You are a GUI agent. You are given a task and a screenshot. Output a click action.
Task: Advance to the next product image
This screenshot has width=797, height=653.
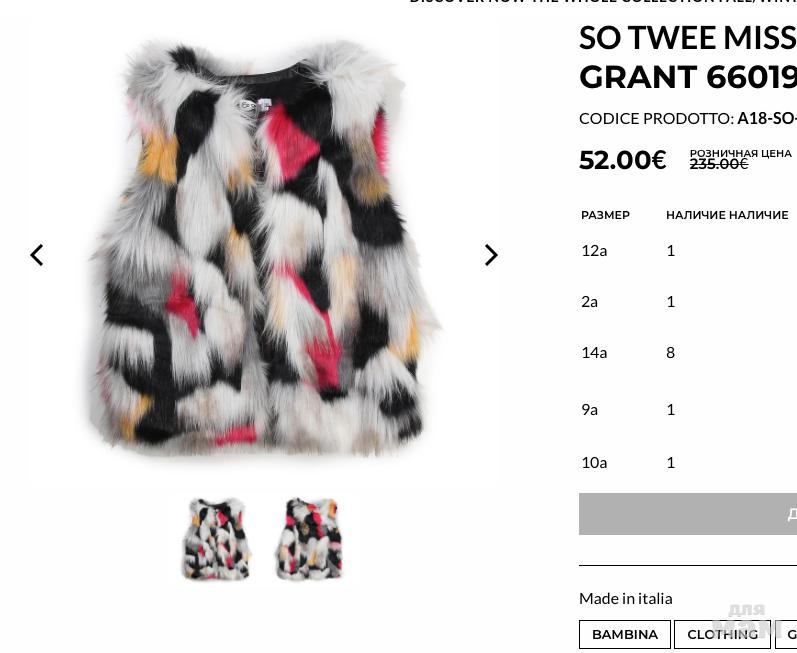tap(491, 255)
